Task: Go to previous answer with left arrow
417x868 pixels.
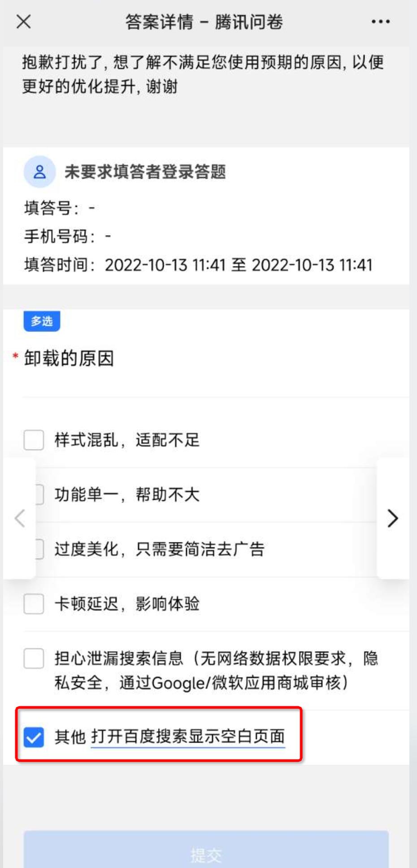Action: pos(20,518)
